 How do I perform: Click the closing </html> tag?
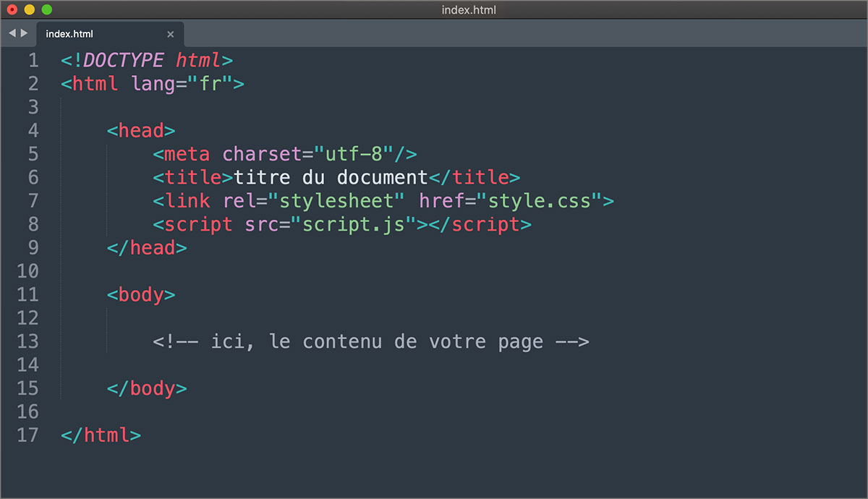(101, 435)
